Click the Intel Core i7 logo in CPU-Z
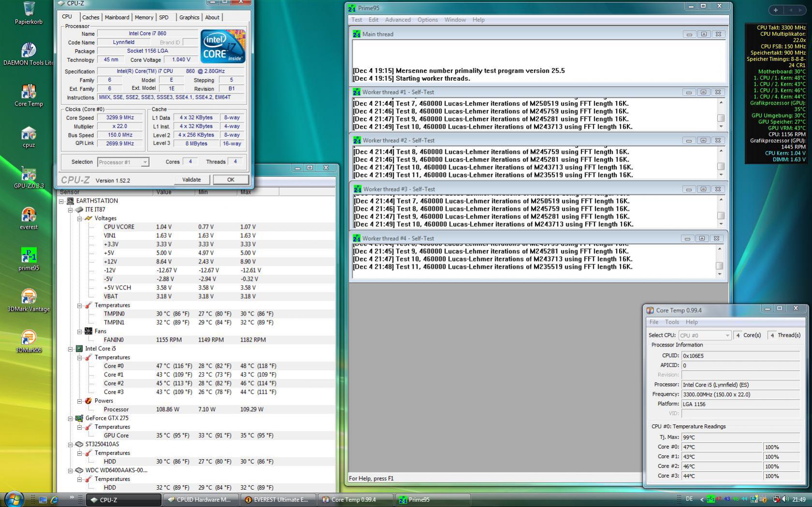 (x=223, y=46)
